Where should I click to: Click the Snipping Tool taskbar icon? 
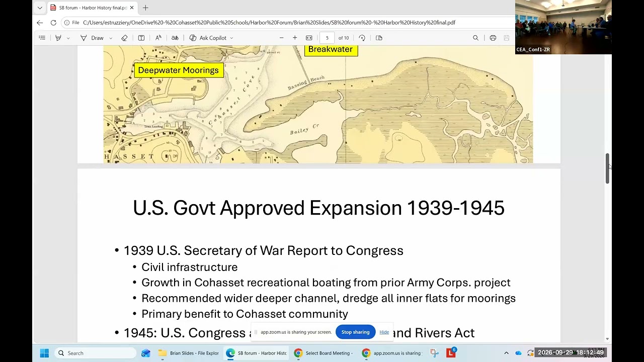(435, 353)
